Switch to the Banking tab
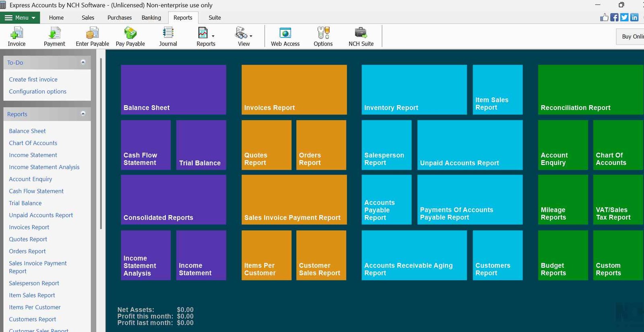The width and height of the screenshot is (644, 332). pyautogui.click(x=151, y=18)
